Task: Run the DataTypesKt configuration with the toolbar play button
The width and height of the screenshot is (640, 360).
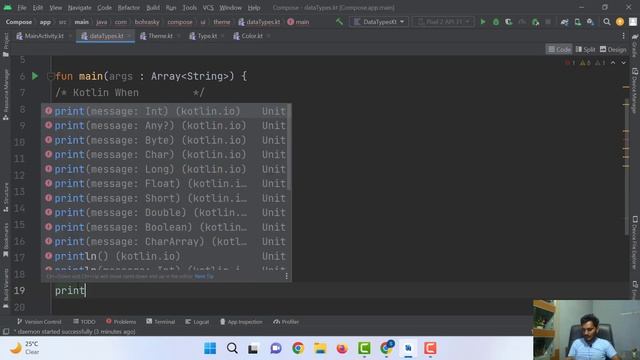Action: (x=483, y=22)
